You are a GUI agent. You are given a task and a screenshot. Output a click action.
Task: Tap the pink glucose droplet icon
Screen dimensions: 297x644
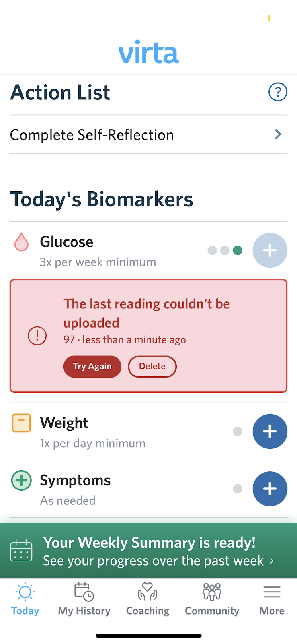tap(21, 242)
